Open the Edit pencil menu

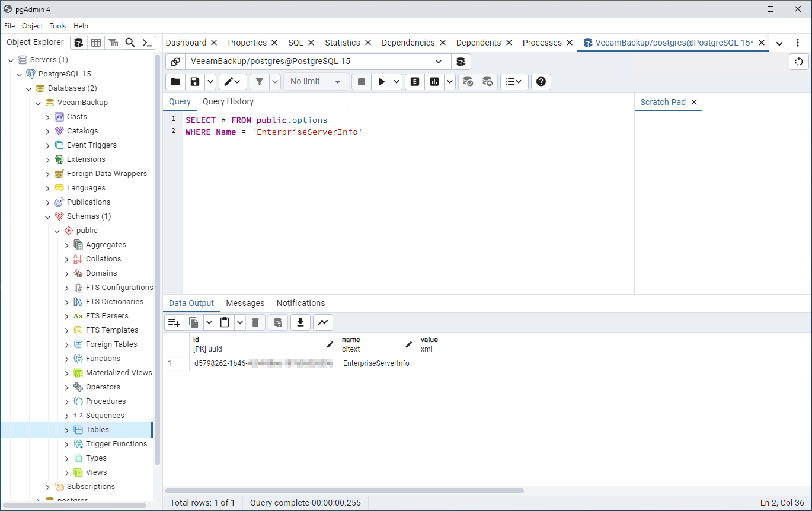click(233, 82)
